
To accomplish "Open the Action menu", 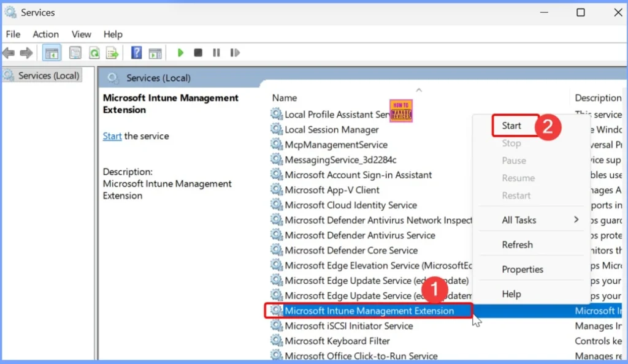I will pyautogui.click(x=45, y=34).
